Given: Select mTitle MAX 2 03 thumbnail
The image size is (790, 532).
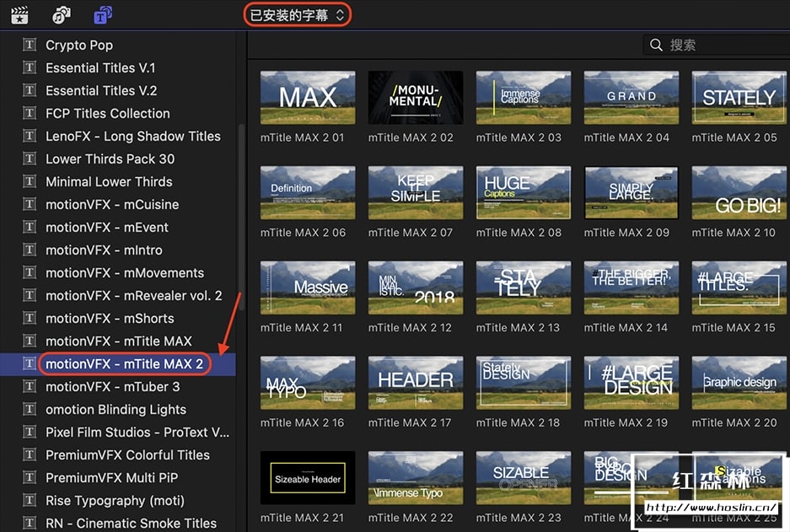Looking at the screenshot, I should [x=524, y=97].
